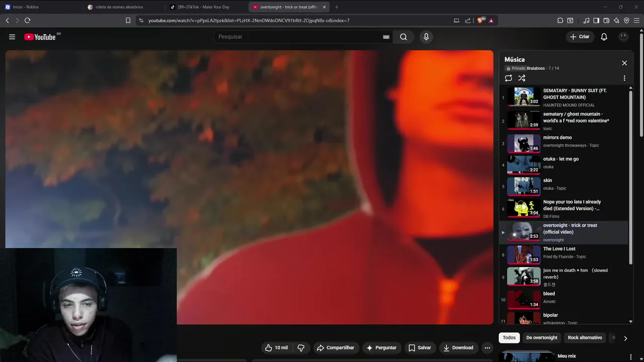
Task: Open the browser main menu
Action: 637,21
